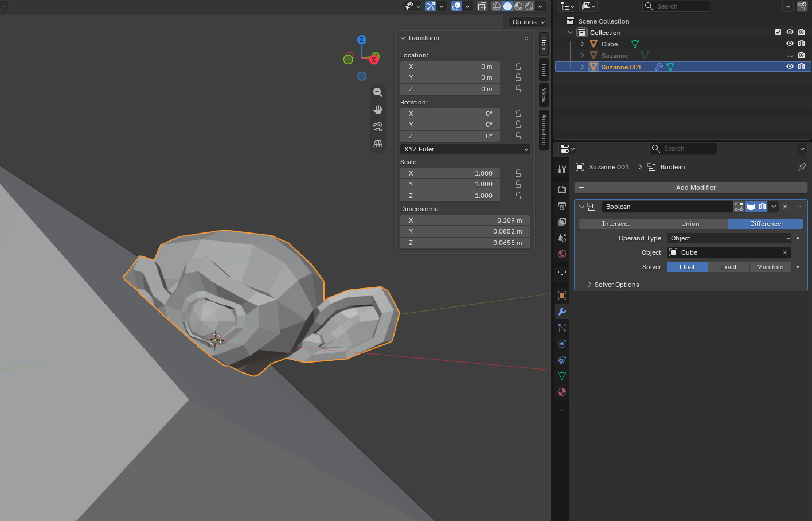Screen dimensions: 812x521
Task: Switch to the Tool sidebar tab
Action: (544, 71)
